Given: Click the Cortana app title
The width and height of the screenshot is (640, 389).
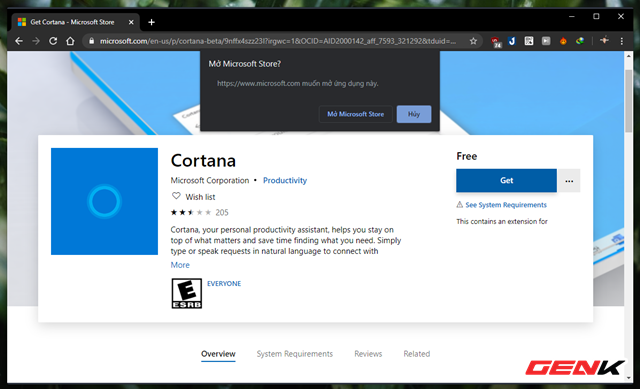Looking at the screenshot, I should pyautogui.click(x=203, y=160).
